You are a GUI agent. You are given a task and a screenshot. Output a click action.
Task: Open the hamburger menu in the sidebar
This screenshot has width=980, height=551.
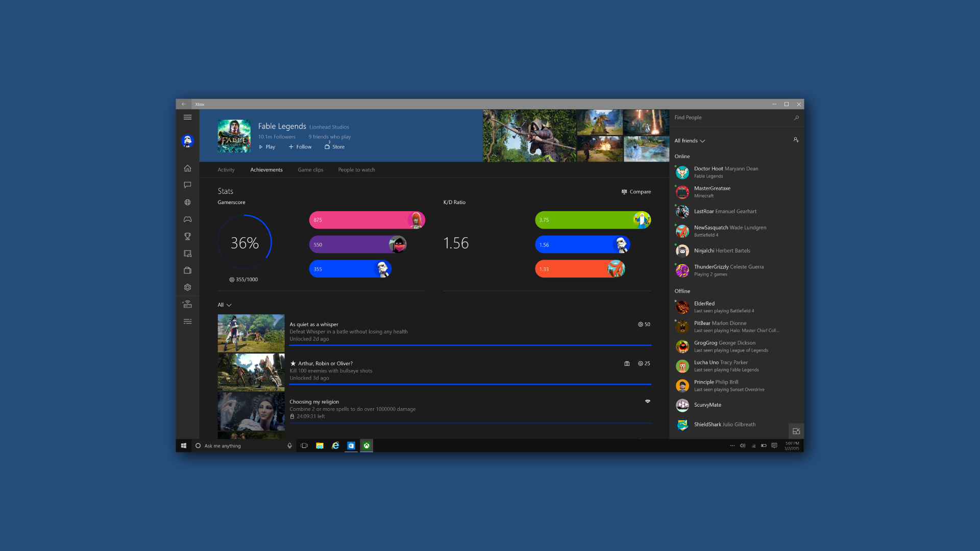tap(187, 117)
